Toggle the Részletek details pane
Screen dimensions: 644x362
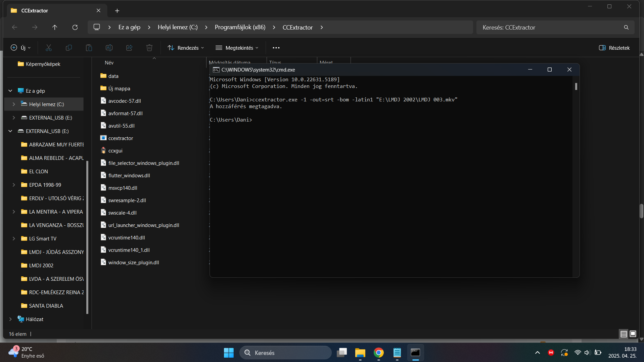(x=614, y=48)
